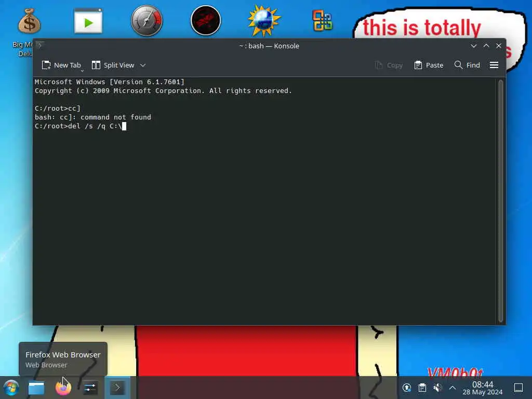Open the Konsole hamburger menu
This screenshot has width=532, height=399.
coord(494,65)
